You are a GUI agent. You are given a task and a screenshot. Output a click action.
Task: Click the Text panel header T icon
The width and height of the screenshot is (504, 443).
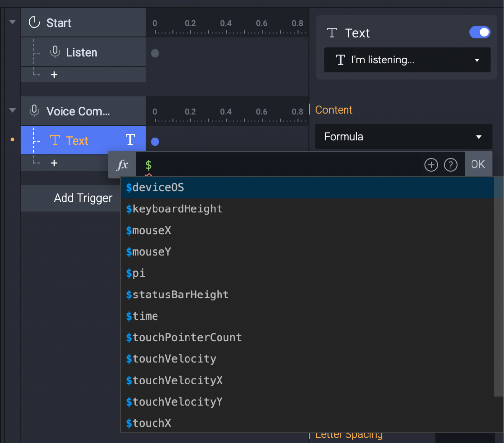[x=332, y=33]
